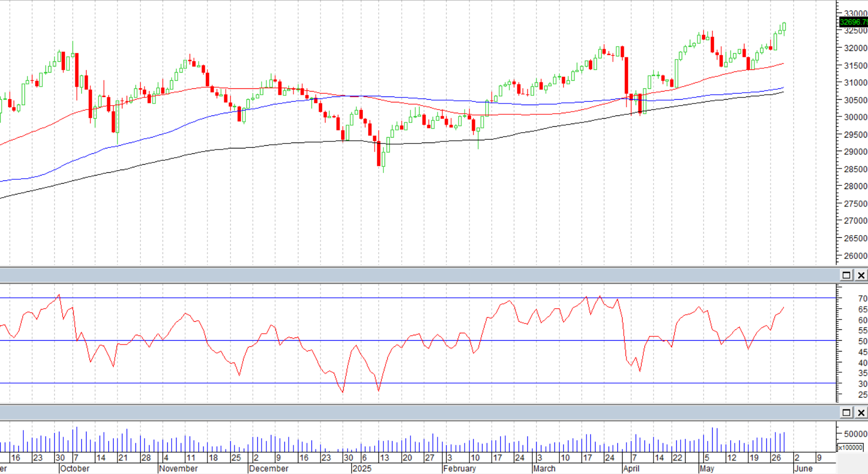
Task: Close the RSI indicator pane
Action: pyautogui.click(x=860, y=275)
